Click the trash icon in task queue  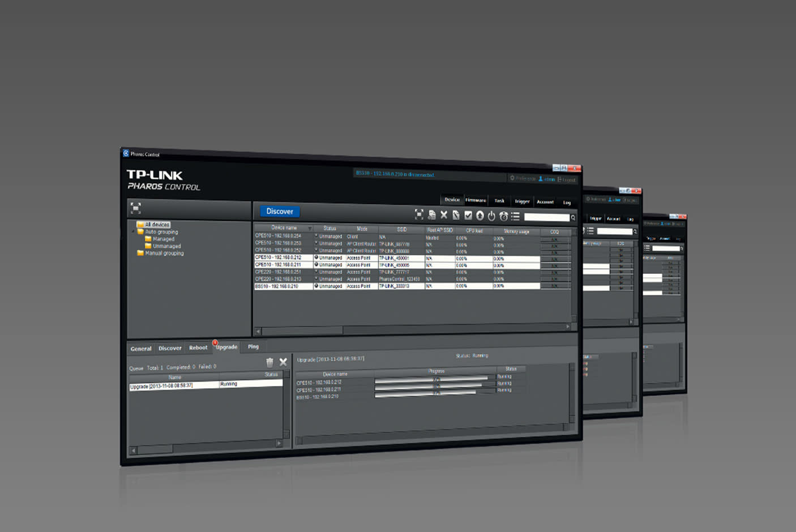(x=269, y=362)
